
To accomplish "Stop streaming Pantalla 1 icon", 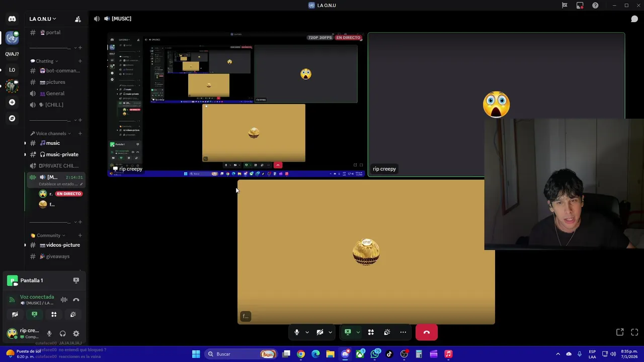I will (x=76, y=280).
